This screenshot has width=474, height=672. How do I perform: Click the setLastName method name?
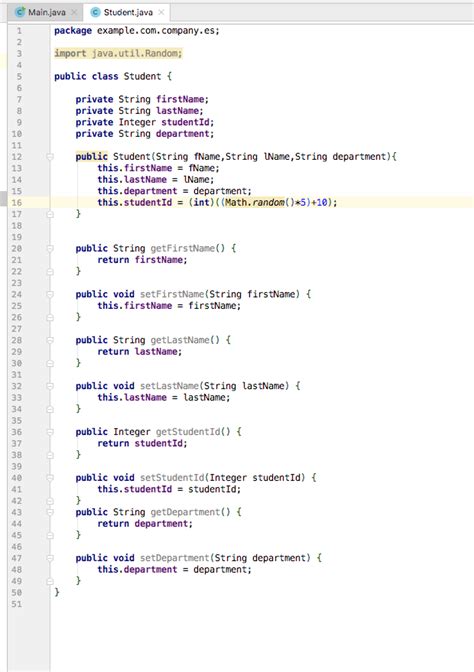tap(169, 386)
